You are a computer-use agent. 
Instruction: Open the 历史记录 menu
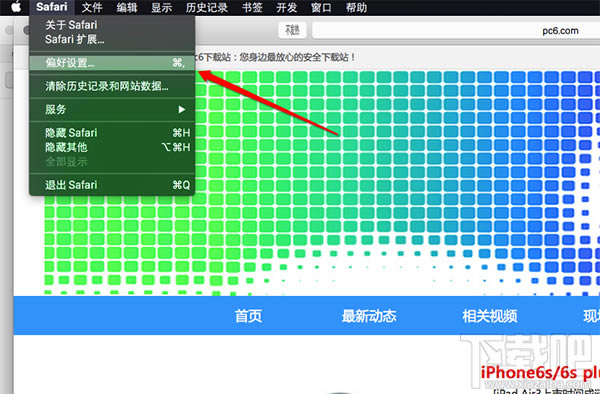pyautogui.click(x=207, y=7)
